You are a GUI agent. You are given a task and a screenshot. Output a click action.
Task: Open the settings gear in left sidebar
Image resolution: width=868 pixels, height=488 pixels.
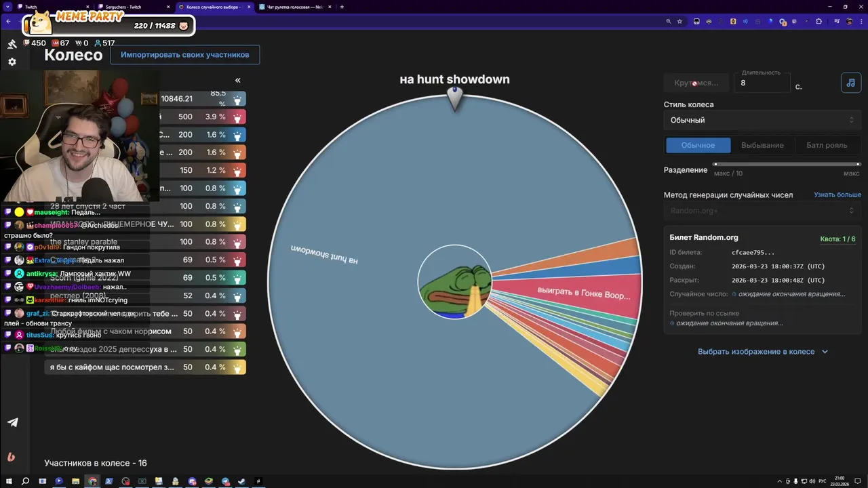(x=12, y=62)
